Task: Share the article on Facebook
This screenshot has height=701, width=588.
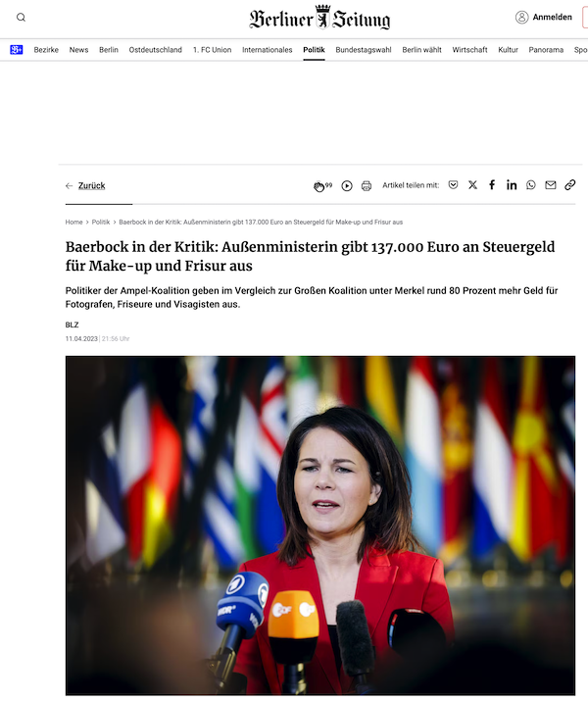Action: [492, 184]
